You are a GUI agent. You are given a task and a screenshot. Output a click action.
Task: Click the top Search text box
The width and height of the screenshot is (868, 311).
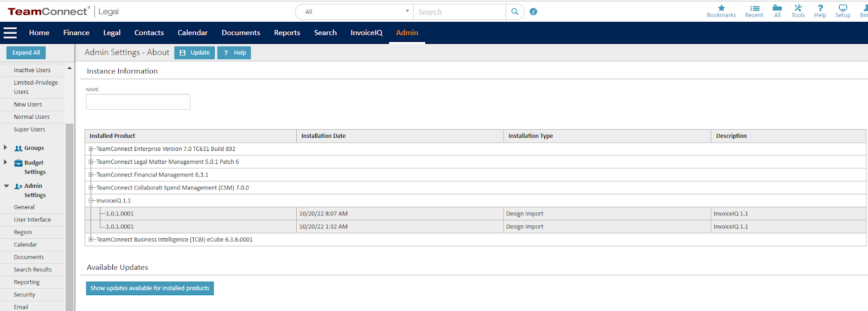[459, 12]
